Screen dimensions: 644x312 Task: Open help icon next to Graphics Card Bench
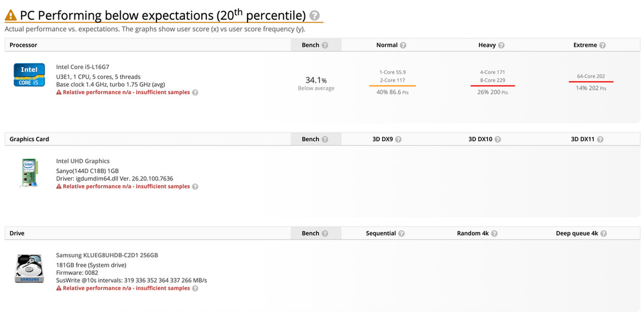coord(325,140)
